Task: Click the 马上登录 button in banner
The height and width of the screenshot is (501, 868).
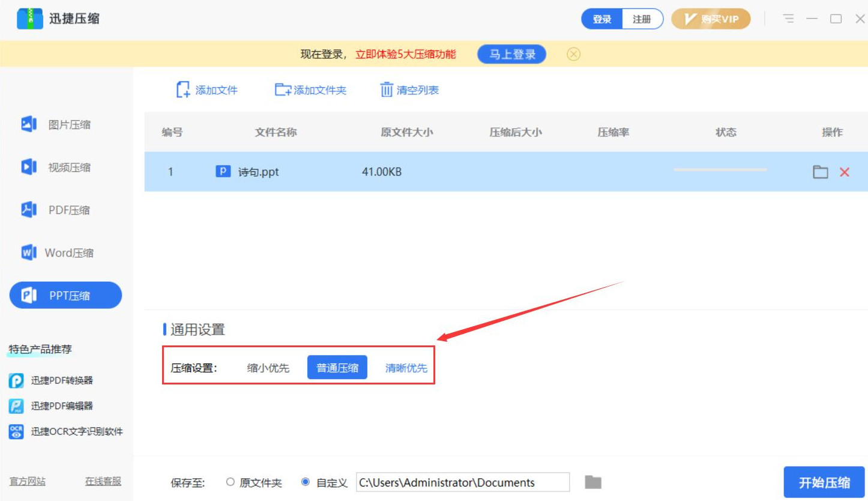Action: (512, 55)
